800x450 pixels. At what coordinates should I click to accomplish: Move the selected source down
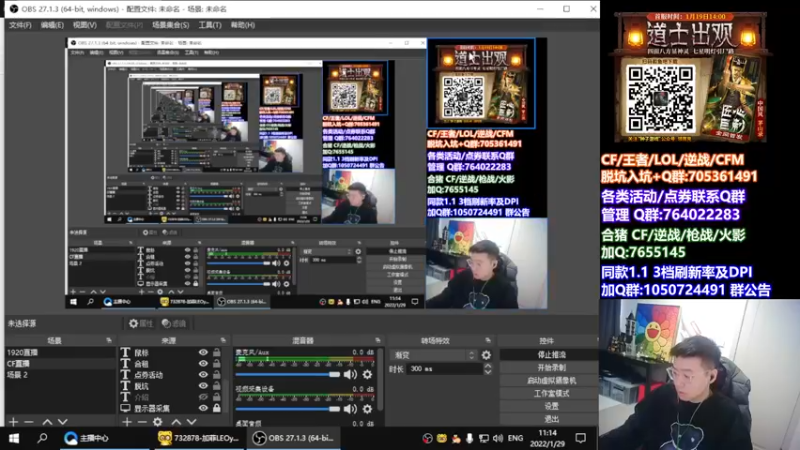[191, 422]
